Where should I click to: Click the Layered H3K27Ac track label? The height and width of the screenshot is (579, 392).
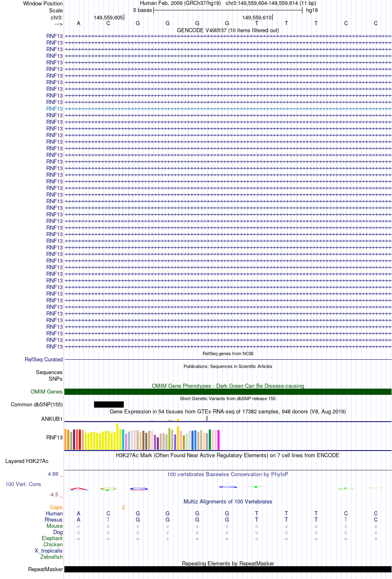(x=27, y=461)
